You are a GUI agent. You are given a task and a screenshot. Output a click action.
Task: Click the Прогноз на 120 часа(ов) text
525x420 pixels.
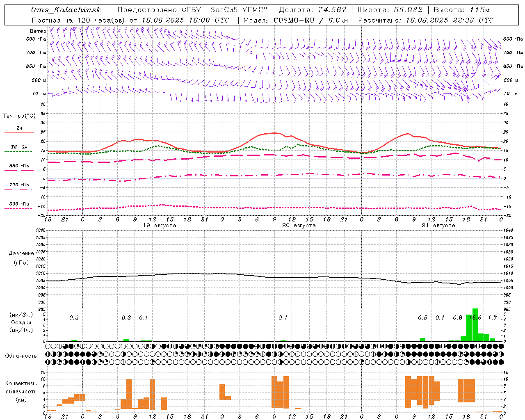78,20
